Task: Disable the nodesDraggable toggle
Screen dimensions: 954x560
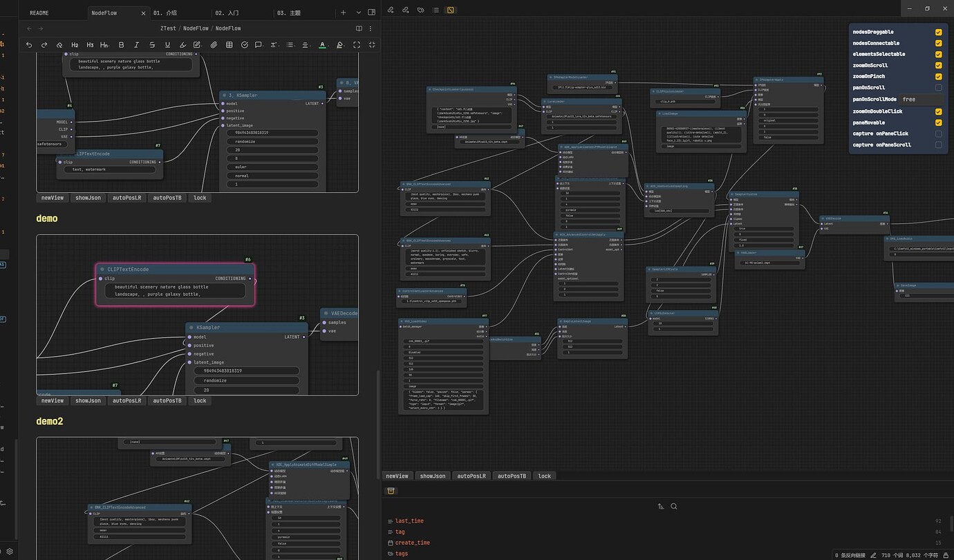Action: pyautogui.click(x=938, y=32)
